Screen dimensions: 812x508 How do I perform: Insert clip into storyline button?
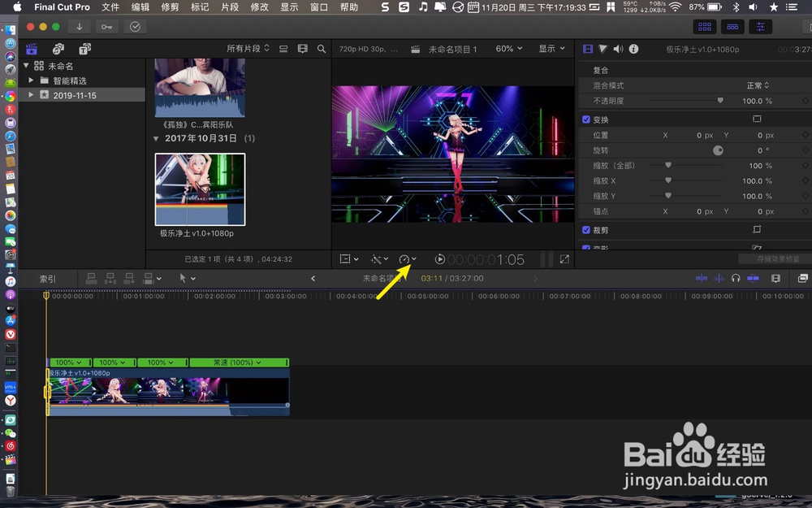click(110, 278)
